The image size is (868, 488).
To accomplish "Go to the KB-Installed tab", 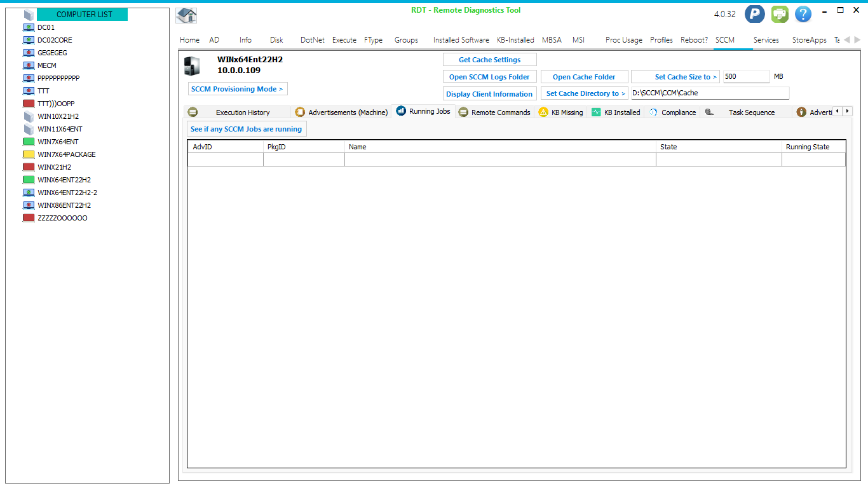I will point(515,39).
